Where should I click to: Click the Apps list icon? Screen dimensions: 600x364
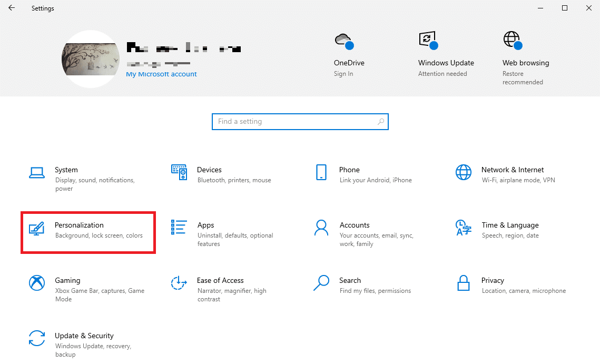pos(179,228)
